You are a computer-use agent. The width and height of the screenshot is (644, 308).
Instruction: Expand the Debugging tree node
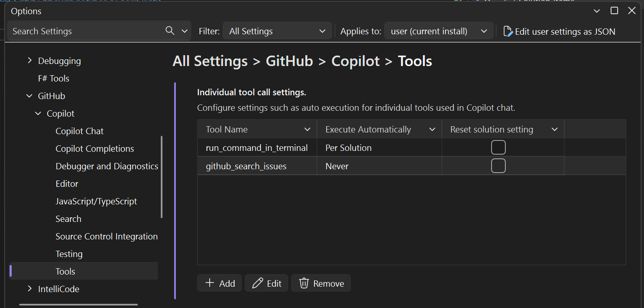pos(29,61)
